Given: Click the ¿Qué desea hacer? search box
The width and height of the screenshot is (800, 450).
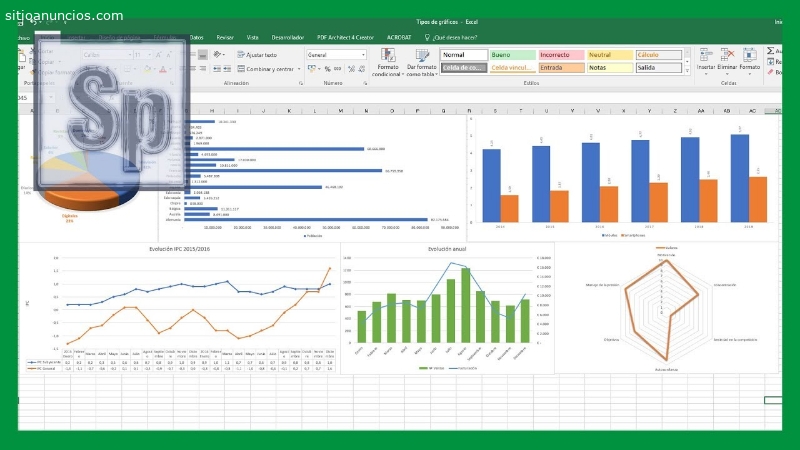Looking at the screenshot, I should (x=455, y=38).
